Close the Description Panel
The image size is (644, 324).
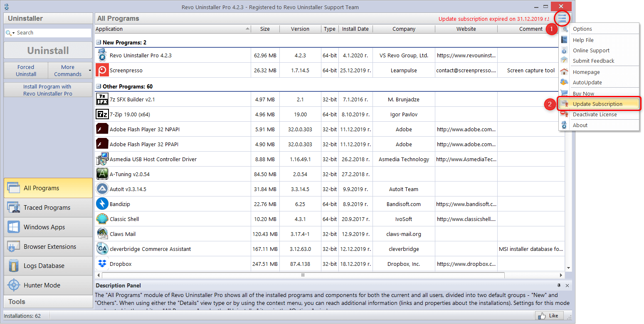tap(568, 285)
